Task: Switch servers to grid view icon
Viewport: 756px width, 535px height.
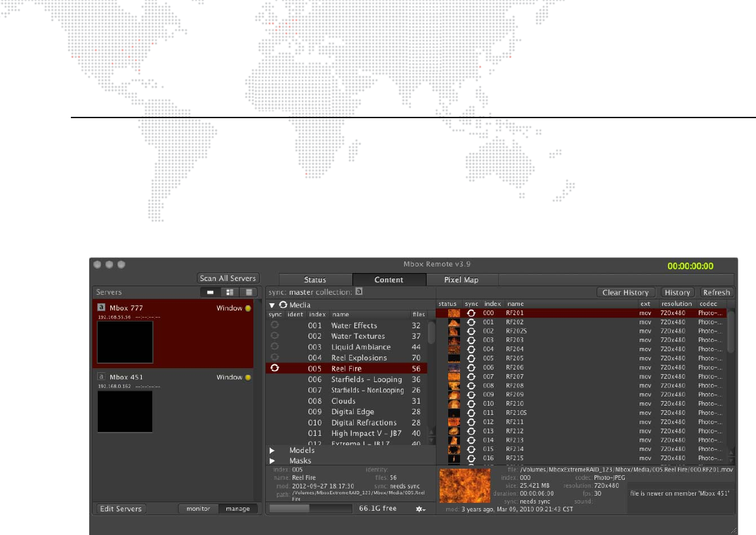Action: (229, 292)
